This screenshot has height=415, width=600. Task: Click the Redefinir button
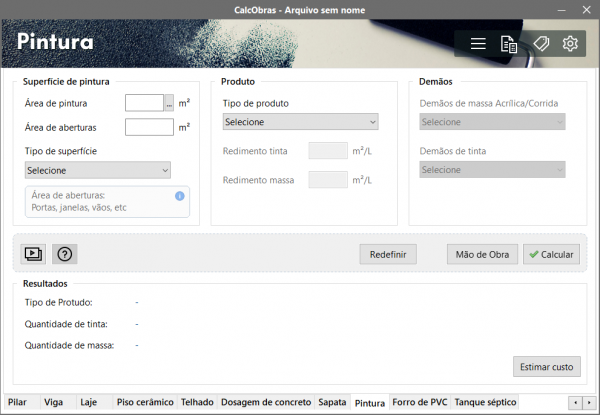pos(388,254)
